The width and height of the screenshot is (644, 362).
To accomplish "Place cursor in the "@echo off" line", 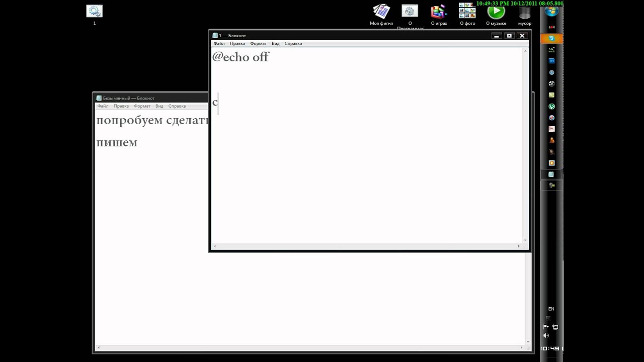I will (240, 57).
